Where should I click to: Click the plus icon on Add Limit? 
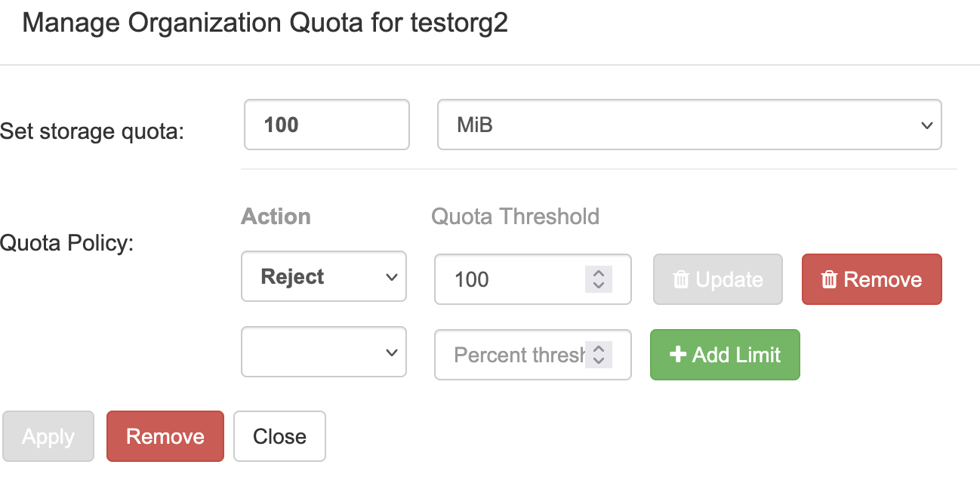(x=677, y=355)
